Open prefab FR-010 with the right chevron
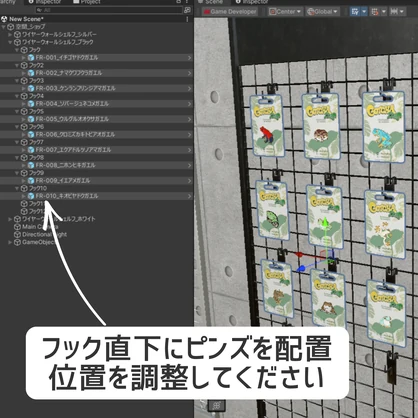Screen dimensions: 418x418 point(189,196)
